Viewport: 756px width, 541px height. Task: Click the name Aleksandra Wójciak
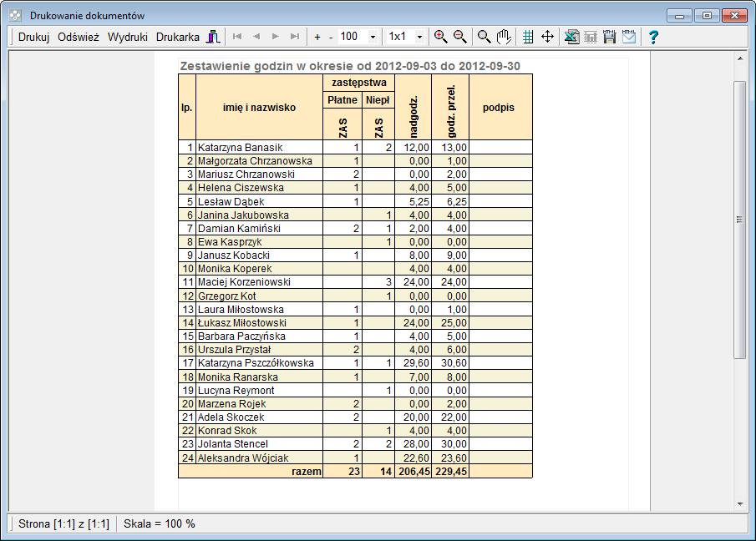pyautogui.click(x=243, y=458)
